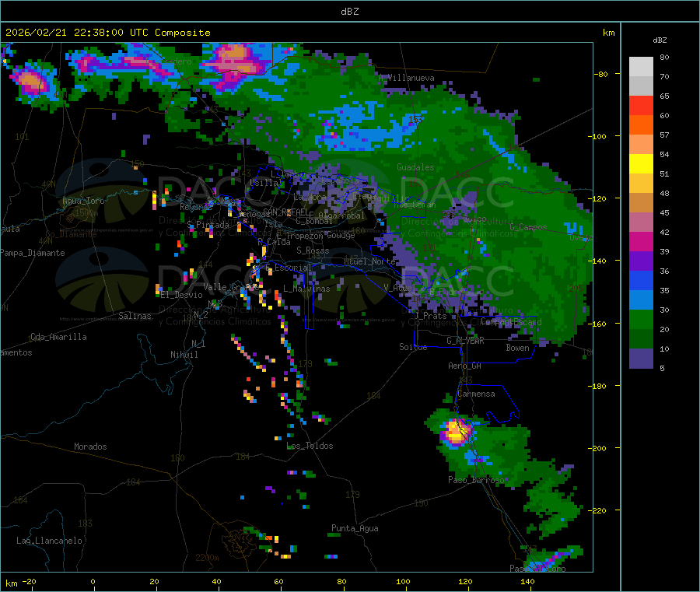The width and height of the screenshot is (700, 592).
Task: Click the A_Villanueva map label
Action: (x=406, y=78)
